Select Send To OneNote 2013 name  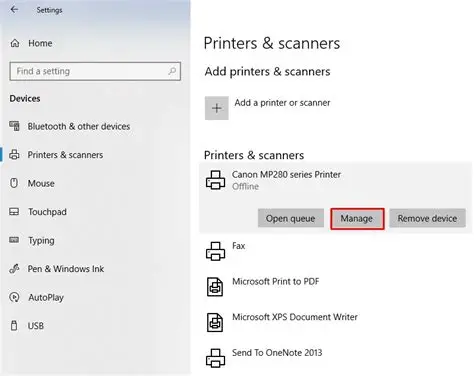coord(277,353)
